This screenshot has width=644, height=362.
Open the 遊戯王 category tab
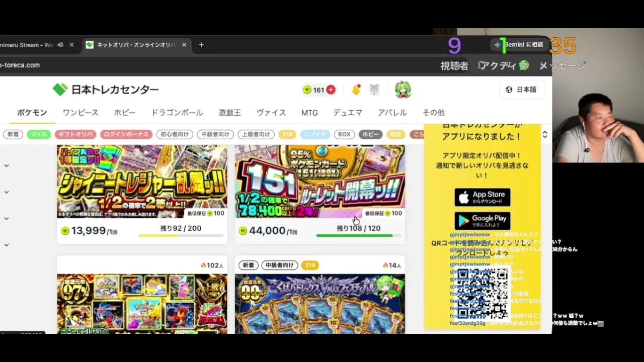[230, 113]
